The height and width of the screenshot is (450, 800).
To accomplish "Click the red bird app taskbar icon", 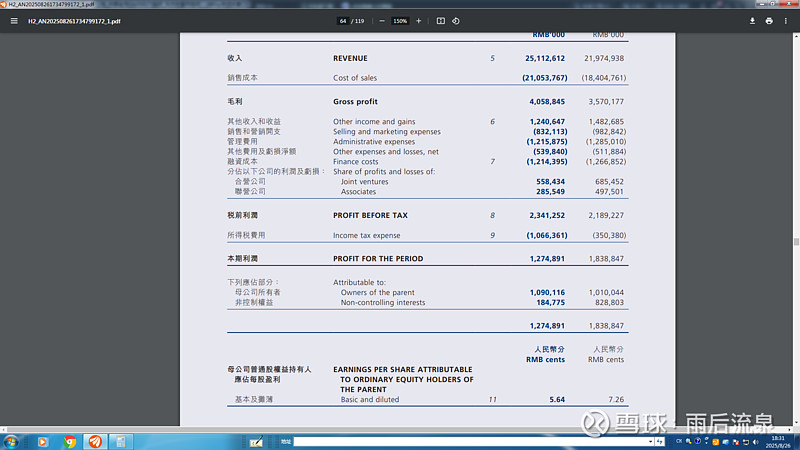I will 95,441.
